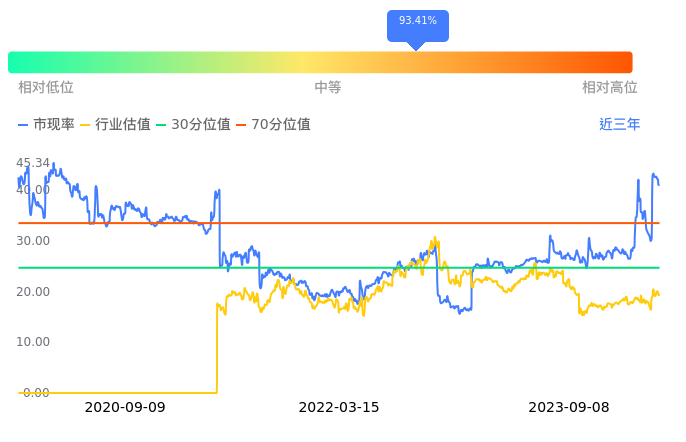Toggle the 行业估值 legend series
Screen dimensions: 686x442
(115, 125)
